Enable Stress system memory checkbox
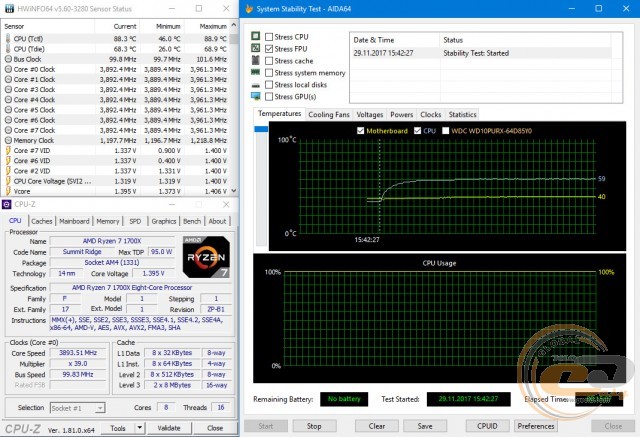 click(x=269, y=73)
